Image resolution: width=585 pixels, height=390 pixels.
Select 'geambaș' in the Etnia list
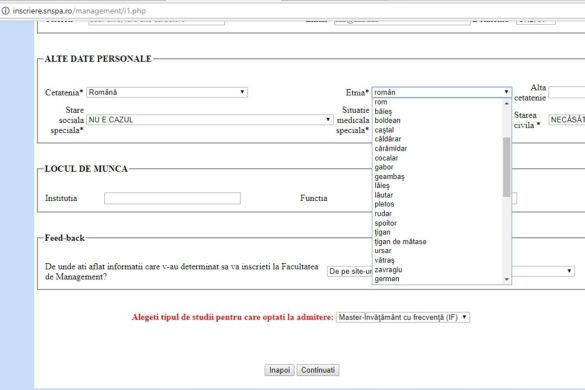tap(438, 177)
